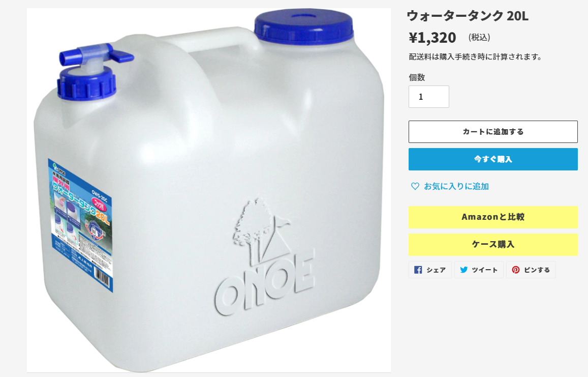This screenshot has width=588, height=377.
Task: Click the (税込) tax label
Action: click(x=479, y=38)
